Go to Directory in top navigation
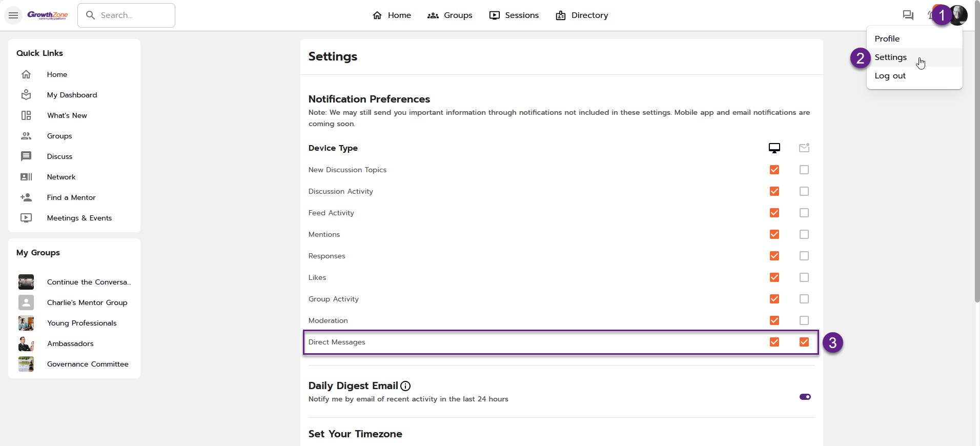This screenshot has height=446, width=980. [x=582, y=15]
